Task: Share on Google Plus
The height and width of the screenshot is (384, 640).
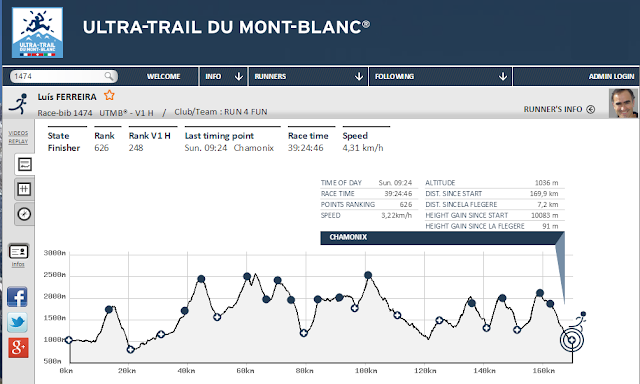Action: [x=18, y=348]
